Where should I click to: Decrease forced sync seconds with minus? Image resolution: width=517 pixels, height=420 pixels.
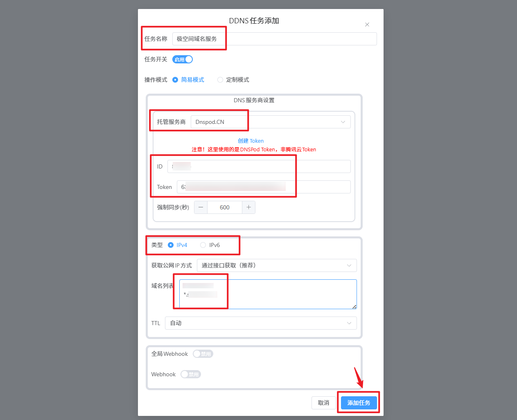pyautogui.click(x=201, y=207)
